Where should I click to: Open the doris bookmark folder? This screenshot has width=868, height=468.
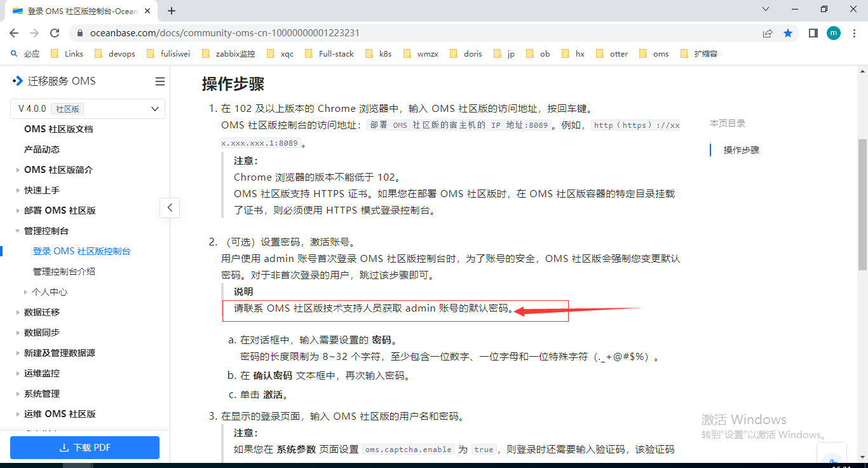pos(466,53)
